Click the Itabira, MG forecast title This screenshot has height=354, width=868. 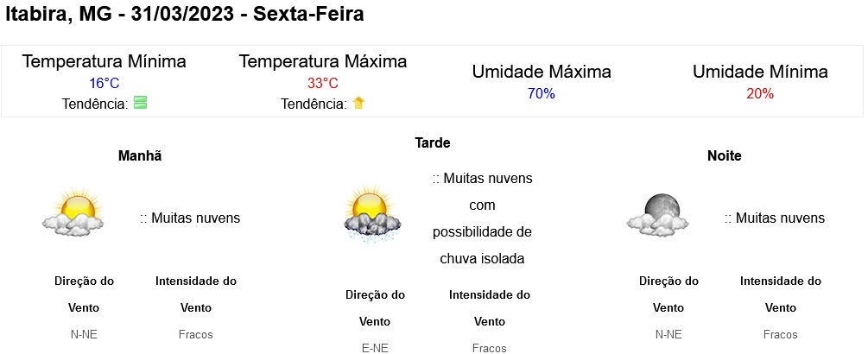point(185,15)
